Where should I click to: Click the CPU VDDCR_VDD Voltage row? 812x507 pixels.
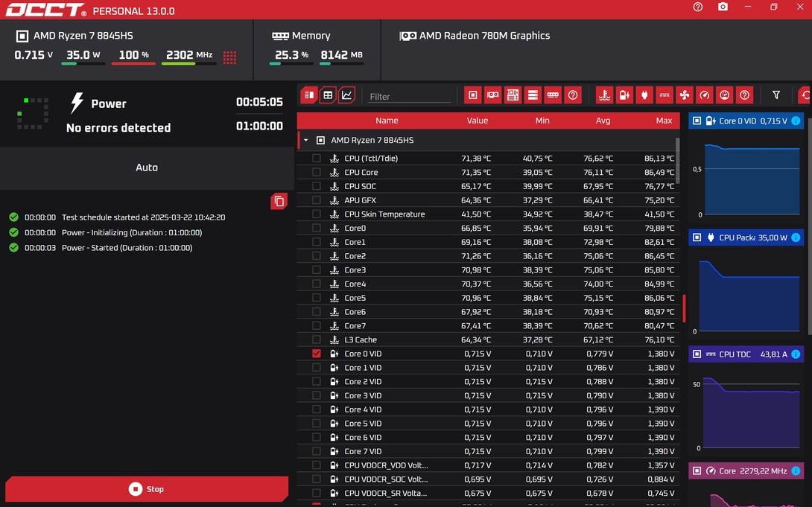click(489, 465)
